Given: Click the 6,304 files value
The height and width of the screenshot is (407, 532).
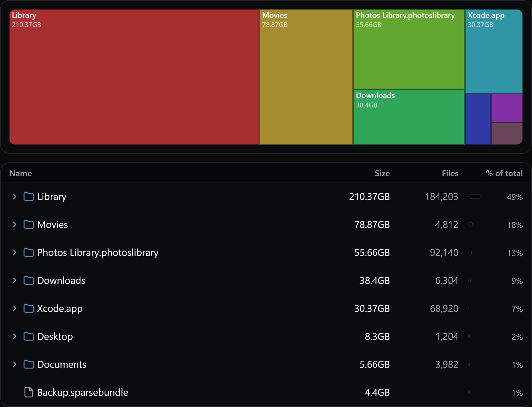Looking at the screenshot, I should (447, 280).
